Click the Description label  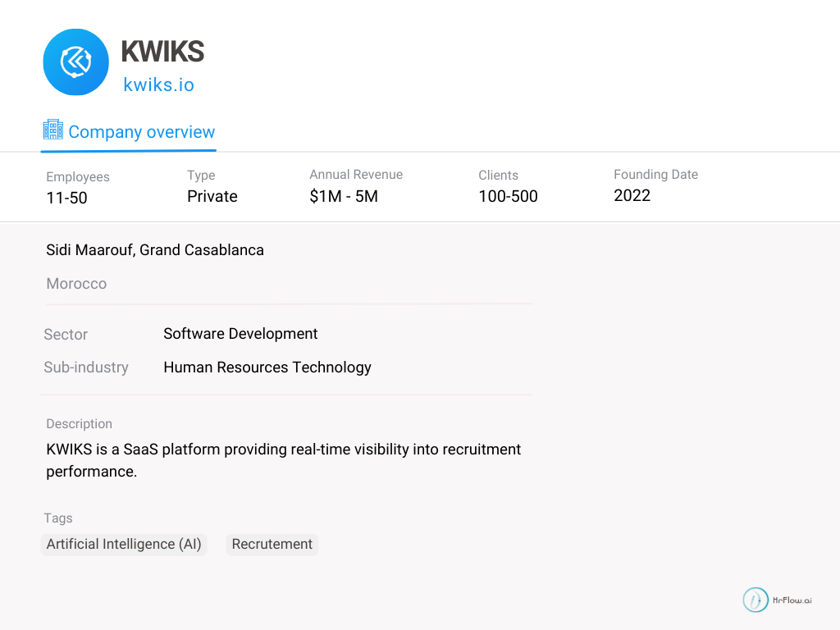point(80,424)
